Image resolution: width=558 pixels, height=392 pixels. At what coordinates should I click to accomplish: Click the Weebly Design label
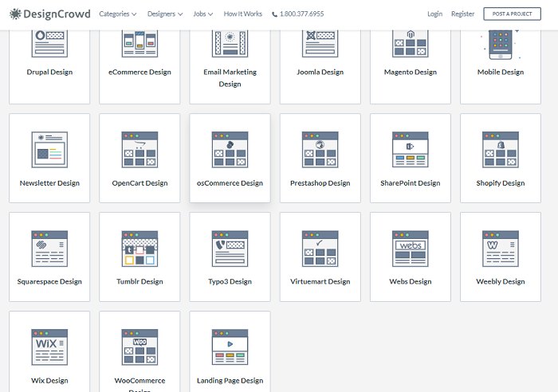tap(501, 281)
